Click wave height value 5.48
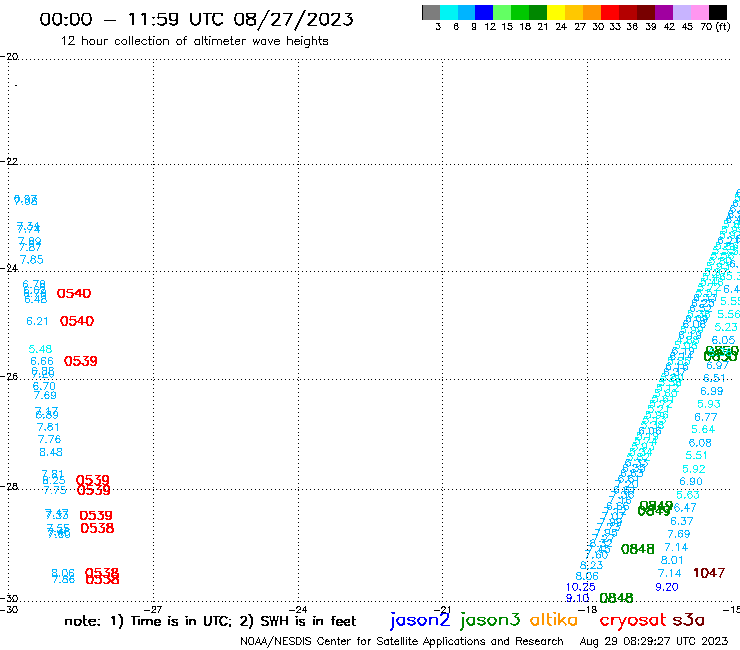 coord(40,349)
